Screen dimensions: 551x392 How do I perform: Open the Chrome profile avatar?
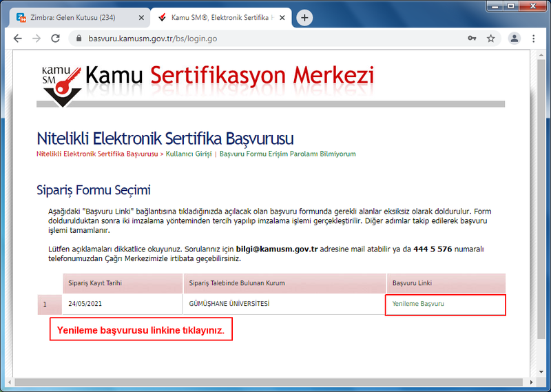pos(514,39)
